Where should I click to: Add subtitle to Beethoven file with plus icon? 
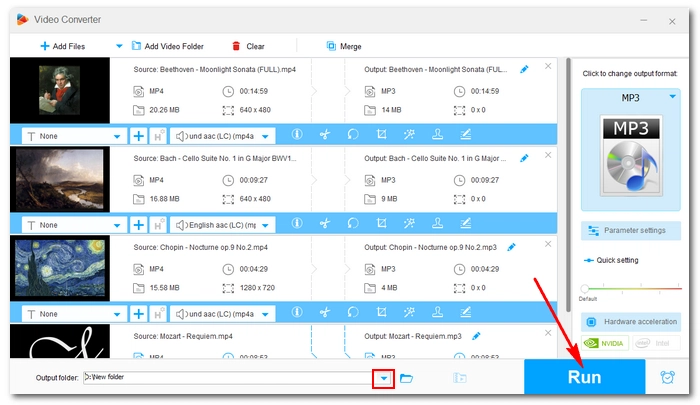138,136
